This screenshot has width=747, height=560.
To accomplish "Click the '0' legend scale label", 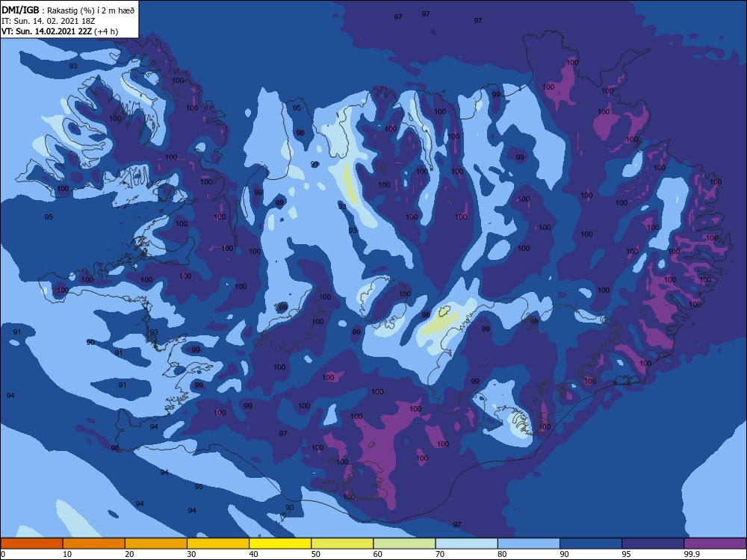I will tap(3, 554).
